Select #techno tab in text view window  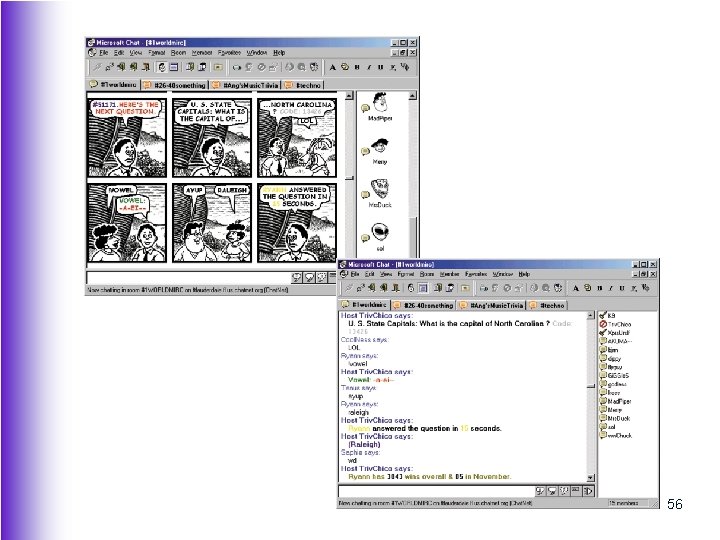[x=547, y=305]
